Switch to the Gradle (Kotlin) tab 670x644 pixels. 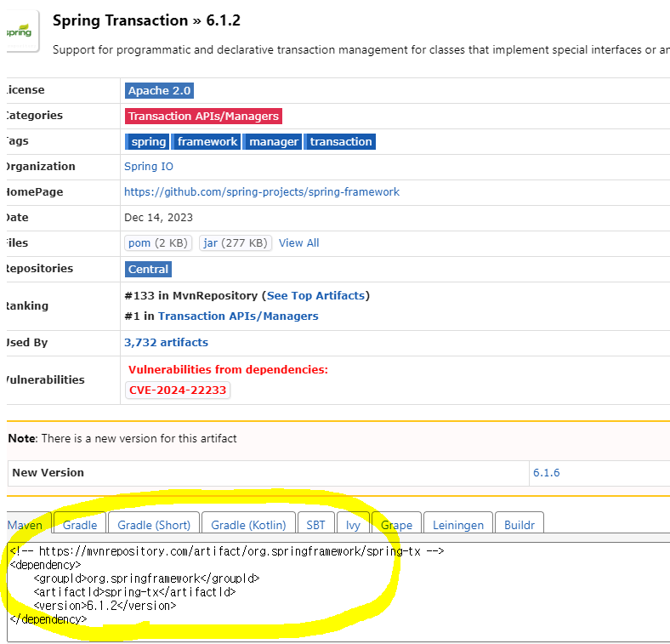(248, 523)
